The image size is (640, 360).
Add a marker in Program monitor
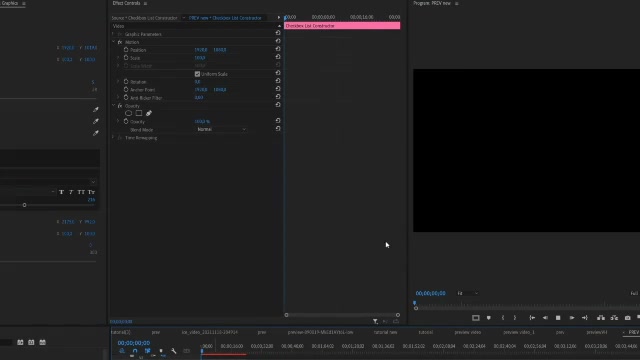[489, 318]
